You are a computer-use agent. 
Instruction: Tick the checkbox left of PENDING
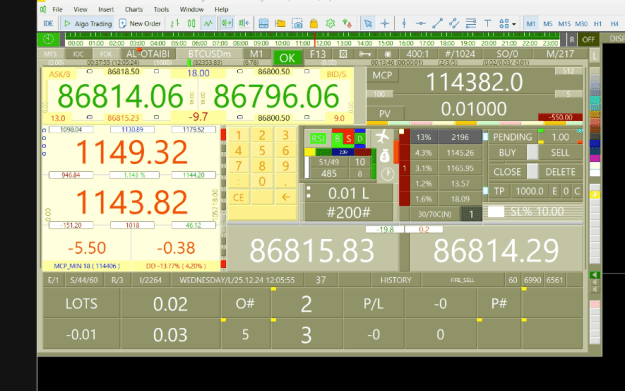[485, 137]
